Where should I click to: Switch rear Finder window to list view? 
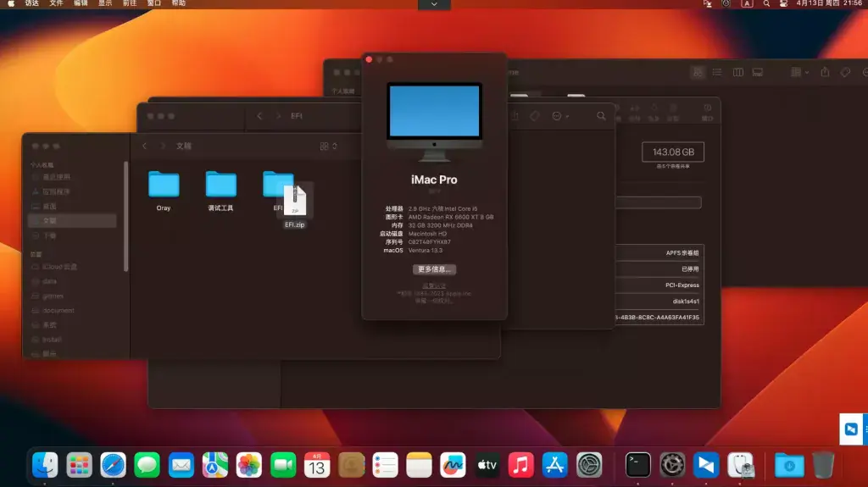pyautogui.click(x=717, y=72)
